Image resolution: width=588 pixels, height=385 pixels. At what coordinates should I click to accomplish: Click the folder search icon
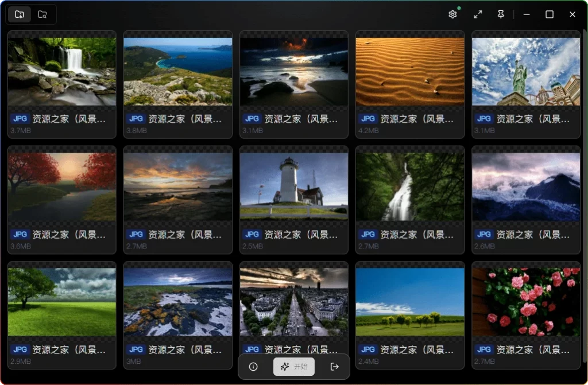[42, 14]
